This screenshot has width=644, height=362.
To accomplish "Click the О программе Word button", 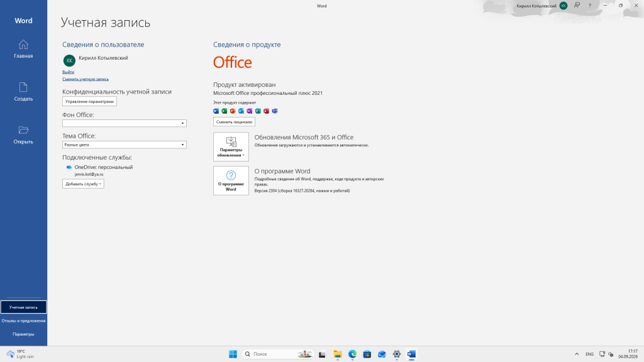I will (231, 180).
